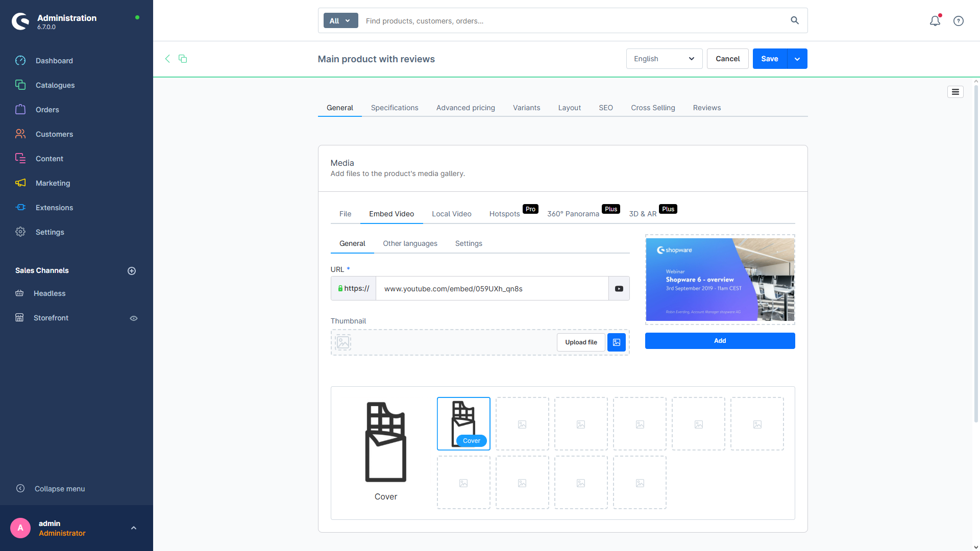Select the File media tab

[x=345, y=214]
